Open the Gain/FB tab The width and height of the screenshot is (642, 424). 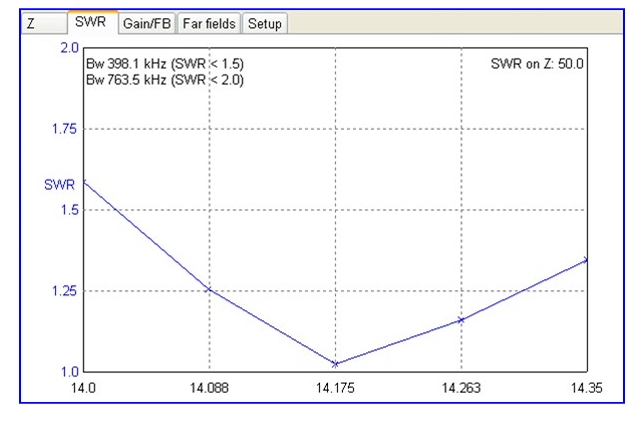click(147, 22)
